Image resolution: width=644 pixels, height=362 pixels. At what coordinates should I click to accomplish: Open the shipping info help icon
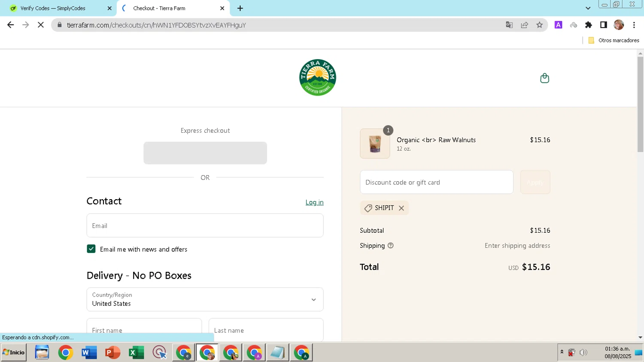pos(391,246)
